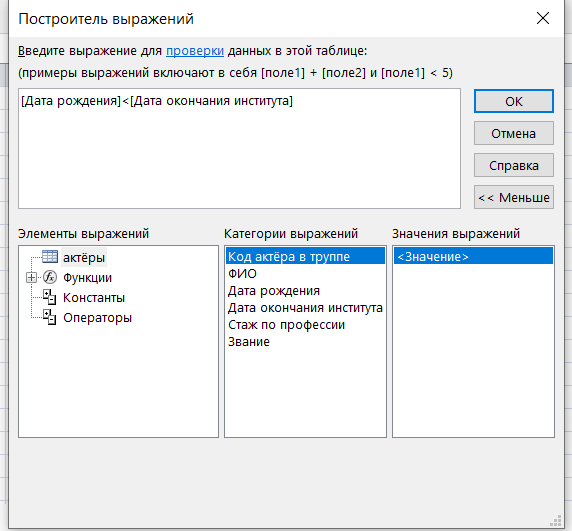The width and height of the screenshot is (572, 531).
Task: Click the актёры table icon
Action: point(50,257)
